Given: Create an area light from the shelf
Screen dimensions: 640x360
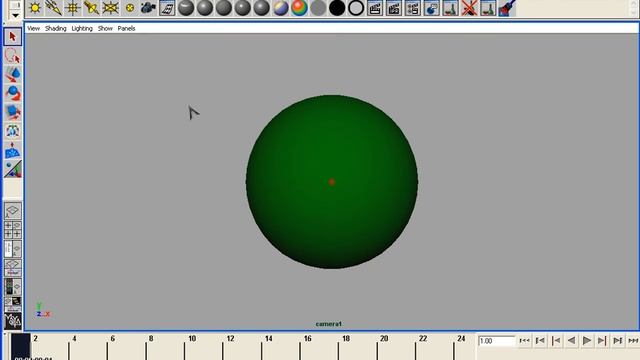Looking at the screenshot, I should (110, 8).
